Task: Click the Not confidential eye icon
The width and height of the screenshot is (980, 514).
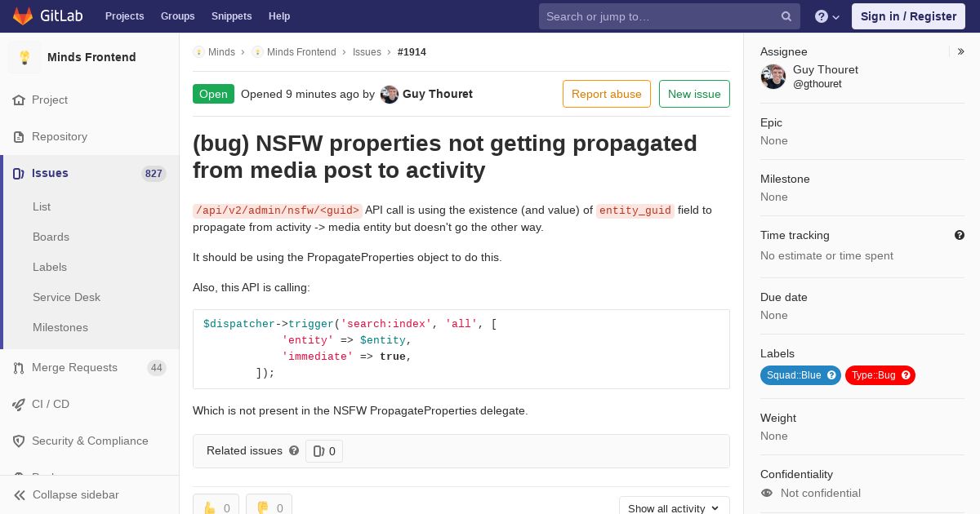Action: click(767, 493)
